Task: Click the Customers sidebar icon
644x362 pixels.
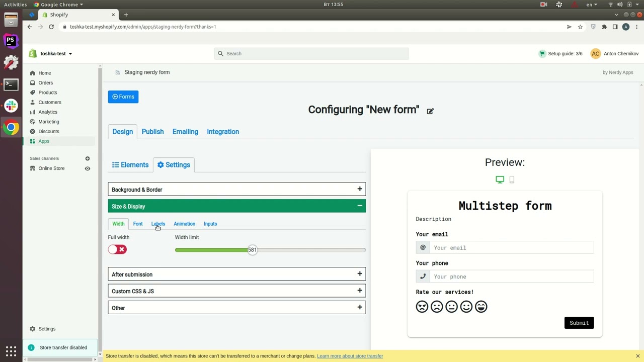Action: [32, 102]
